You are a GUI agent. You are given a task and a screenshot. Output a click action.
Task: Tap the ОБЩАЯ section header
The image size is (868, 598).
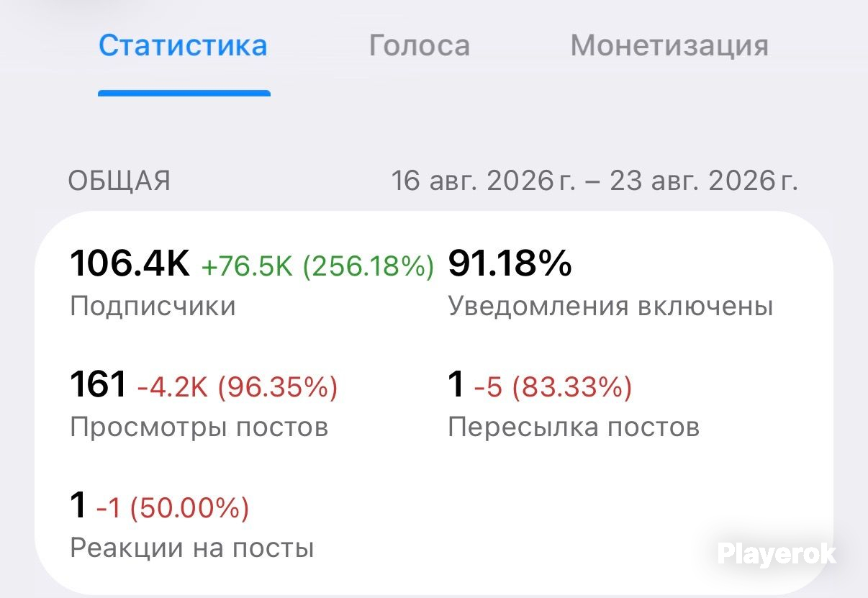(x=119, y=181)
